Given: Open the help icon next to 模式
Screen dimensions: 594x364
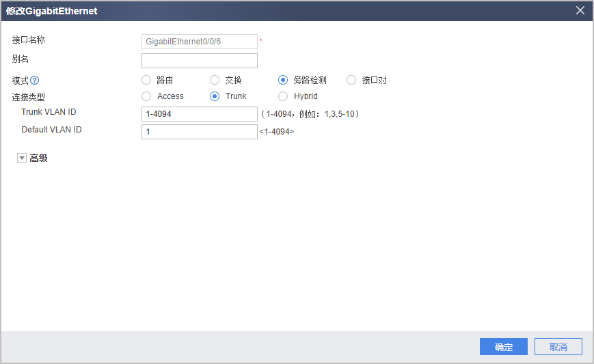Looking at the screenshot, I should 34,80.
